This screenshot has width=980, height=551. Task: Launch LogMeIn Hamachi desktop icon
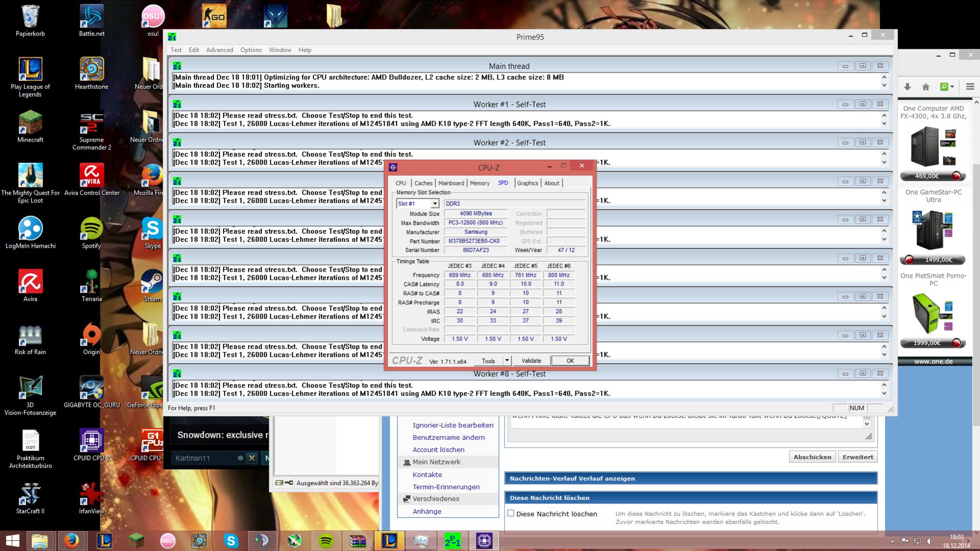[30, 232]
